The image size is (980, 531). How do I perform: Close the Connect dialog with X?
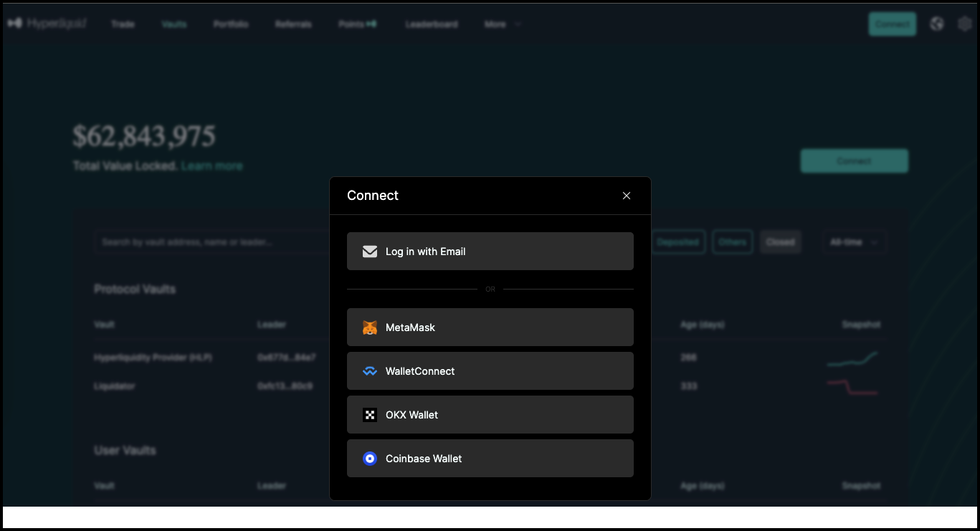(x=627, y=196)
